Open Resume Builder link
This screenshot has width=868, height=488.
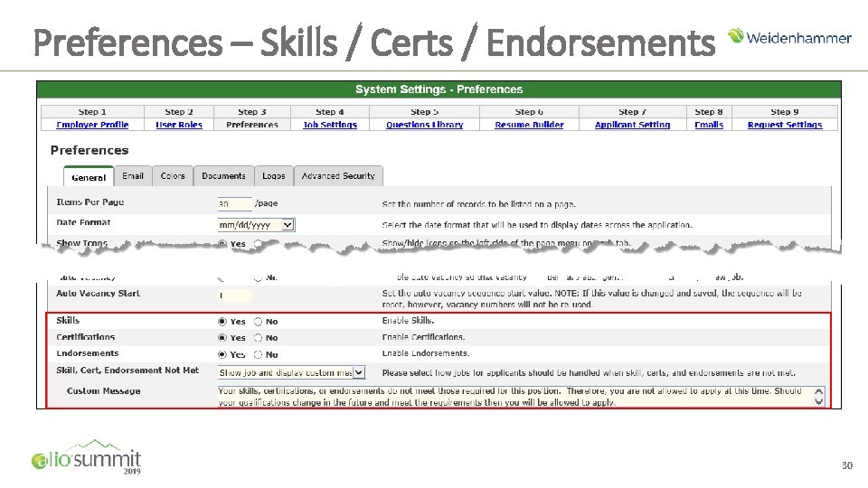point(529,125)
